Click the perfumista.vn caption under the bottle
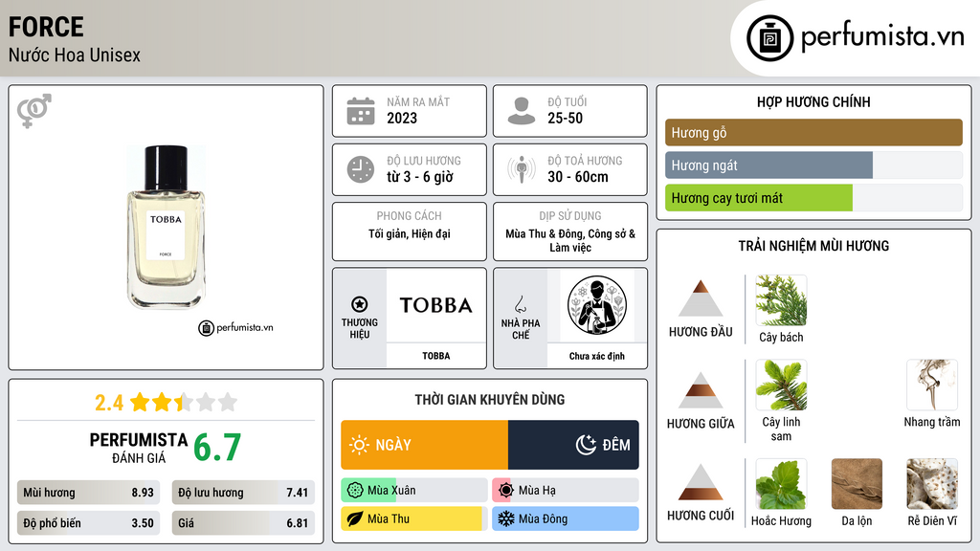980x551 pixels. click(235, 327)
